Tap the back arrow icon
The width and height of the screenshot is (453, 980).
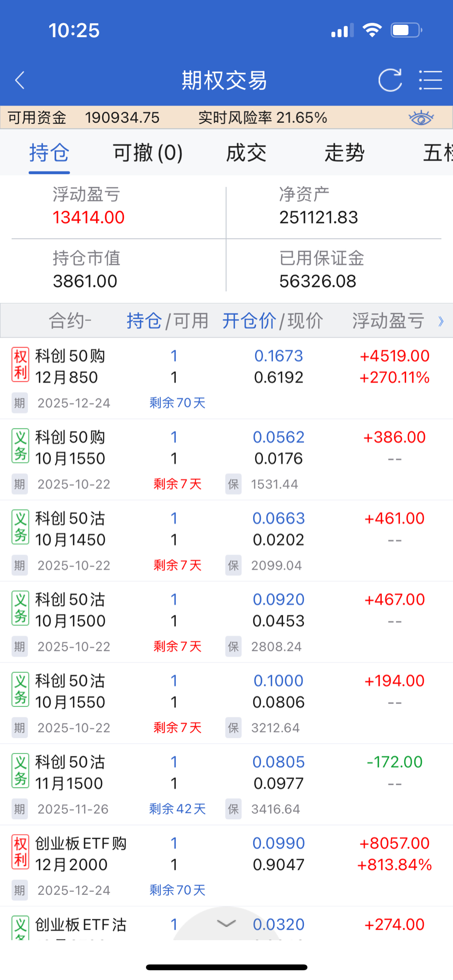tap(20, 80)
